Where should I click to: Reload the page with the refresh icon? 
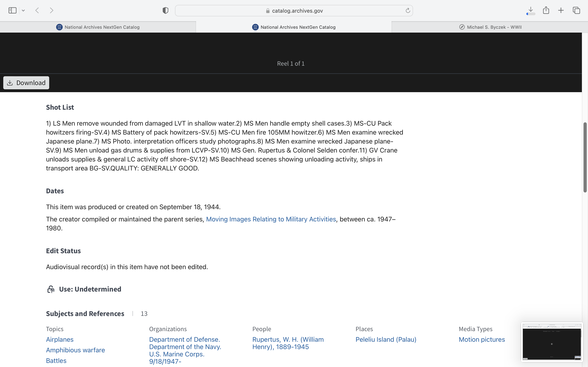tap(408, 10)
